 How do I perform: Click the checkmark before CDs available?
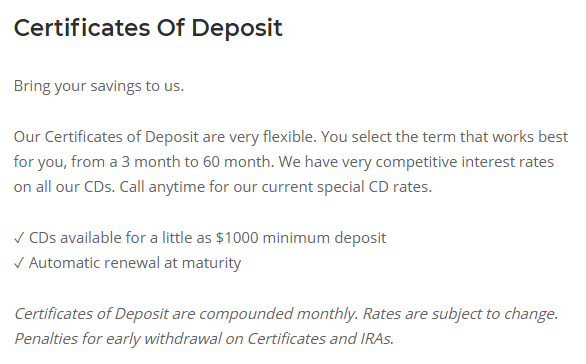pyautogui.click(x=19, y=238)
